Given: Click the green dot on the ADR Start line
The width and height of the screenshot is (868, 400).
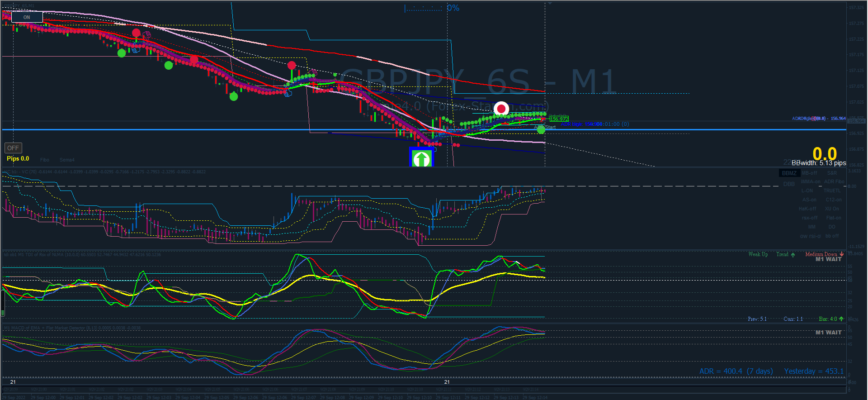Looking at the screenshot, I should pos(541,130).
